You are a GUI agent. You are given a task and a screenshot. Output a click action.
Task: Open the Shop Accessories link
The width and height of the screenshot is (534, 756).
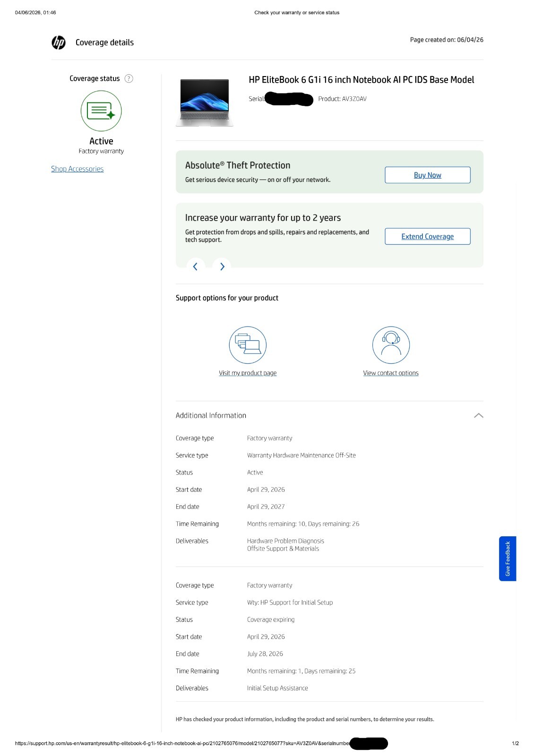coord(78,169)
